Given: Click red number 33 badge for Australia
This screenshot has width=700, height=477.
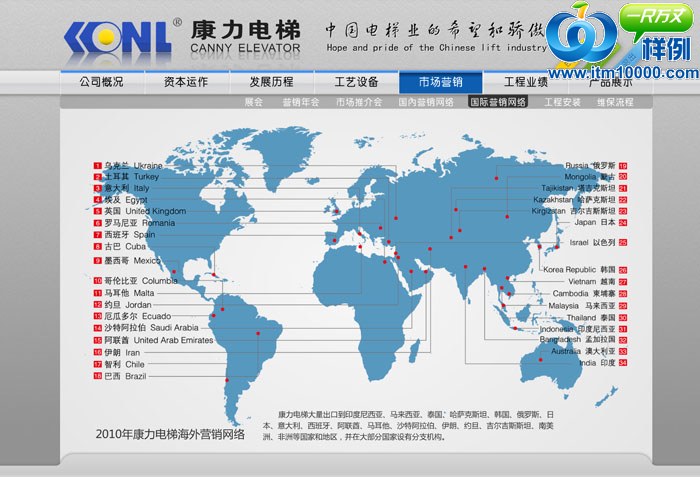Looking at the screenshot, I should point(623,351).
